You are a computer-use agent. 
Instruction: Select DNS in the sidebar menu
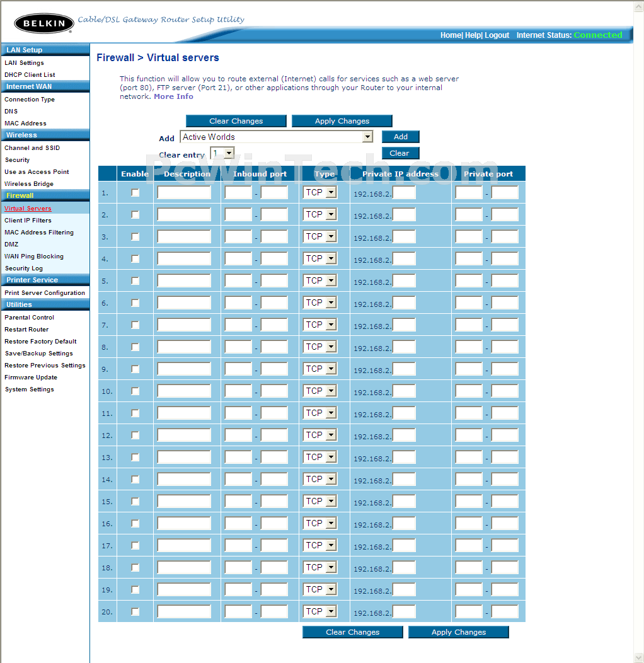point(11,111)
